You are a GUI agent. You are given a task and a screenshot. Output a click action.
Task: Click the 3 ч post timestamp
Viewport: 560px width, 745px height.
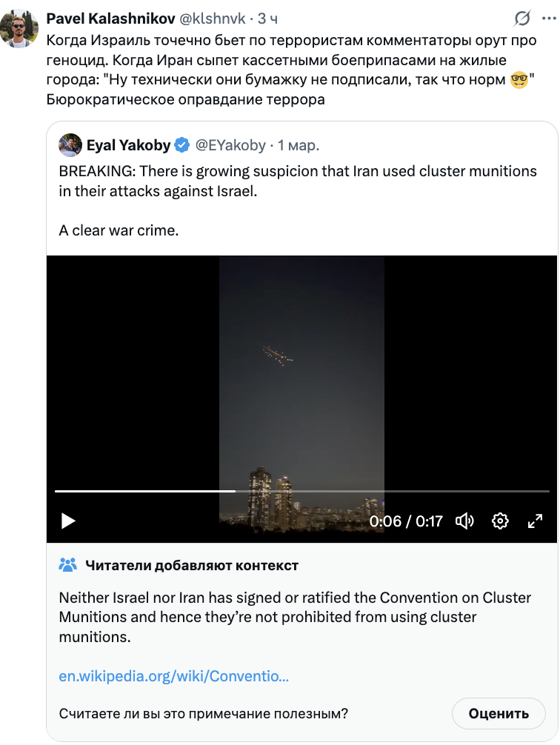click(267, 19)
